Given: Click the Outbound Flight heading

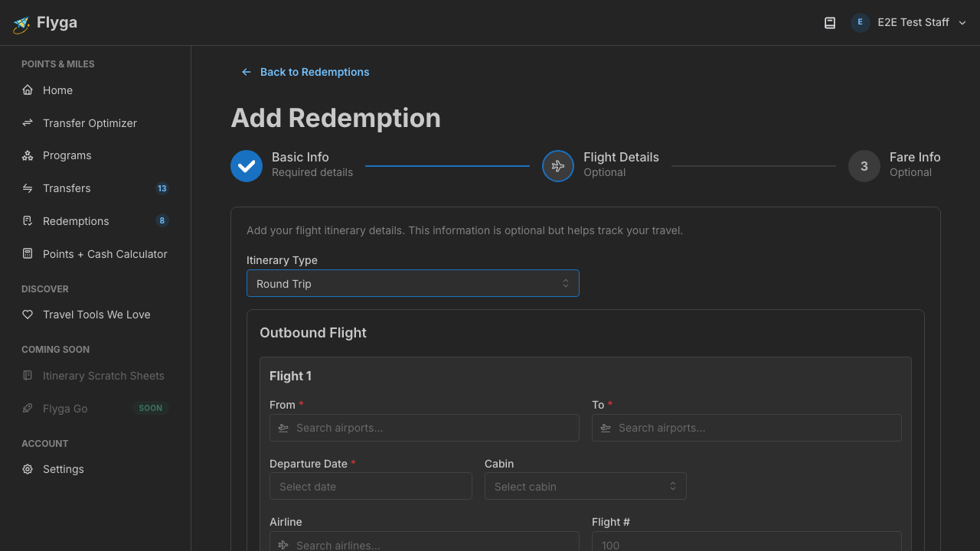Looking at the screenshot, I should [313, 333].
